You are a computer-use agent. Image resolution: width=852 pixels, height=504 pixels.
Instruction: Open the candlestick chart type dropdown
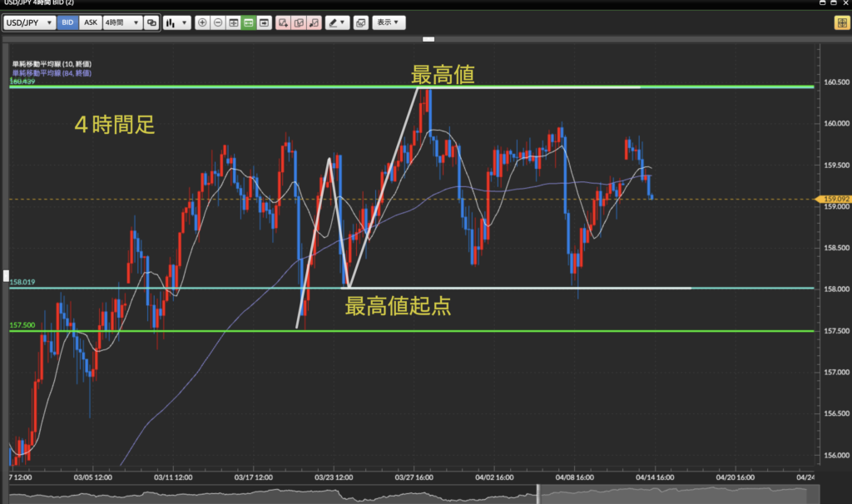(175, 23)
